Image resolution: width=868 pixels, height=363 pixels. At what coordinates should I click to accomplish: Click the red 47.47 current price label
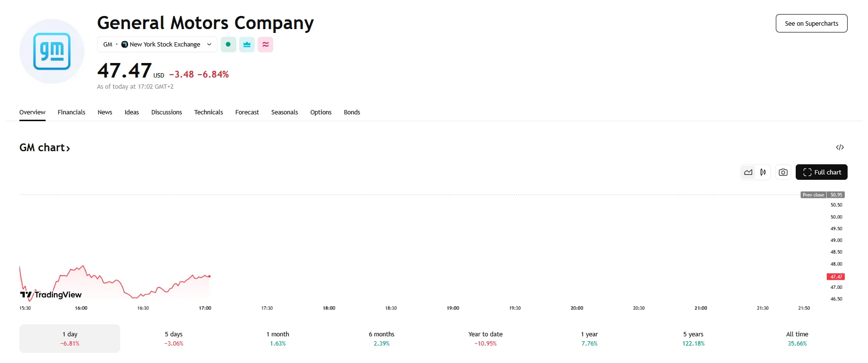coord(835,277)
